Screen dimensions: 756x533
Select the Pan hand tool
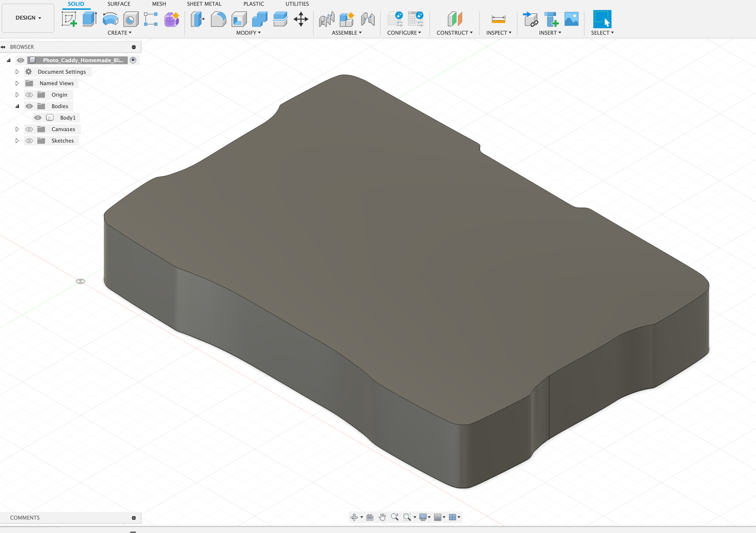coord(382,517)
